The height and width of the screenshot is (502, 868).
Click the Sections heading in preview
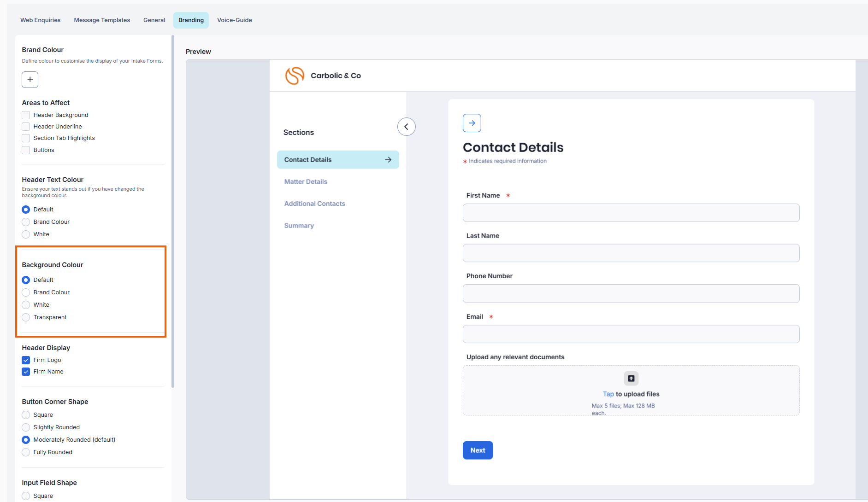click(299, 133)
